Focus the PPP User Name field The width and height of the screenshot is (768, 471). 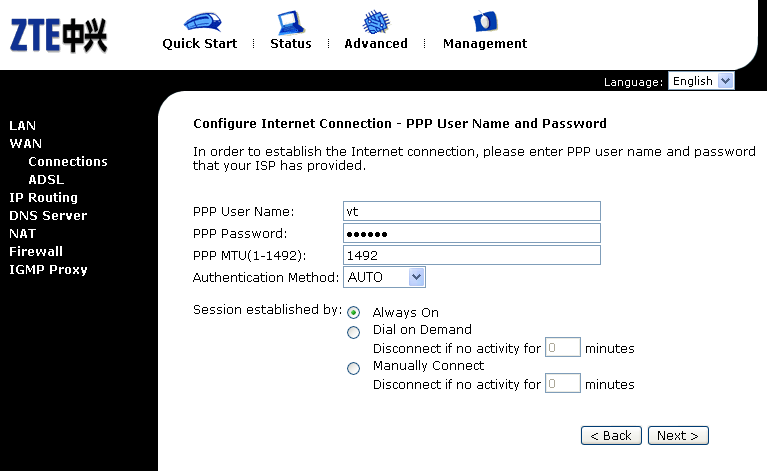(472, 211)
